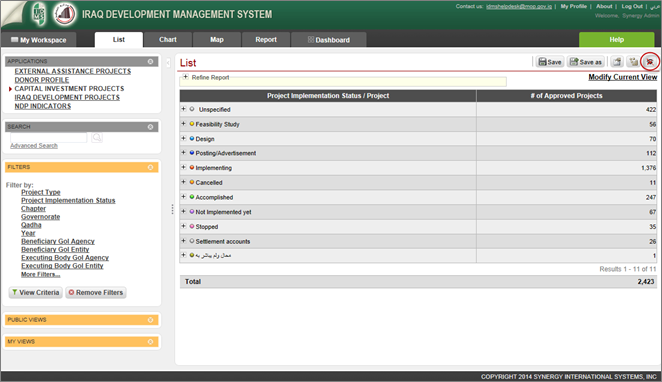This screenshot has width=662, height=382.
Task: Filter by Chapter
Action: pos(33,209)
